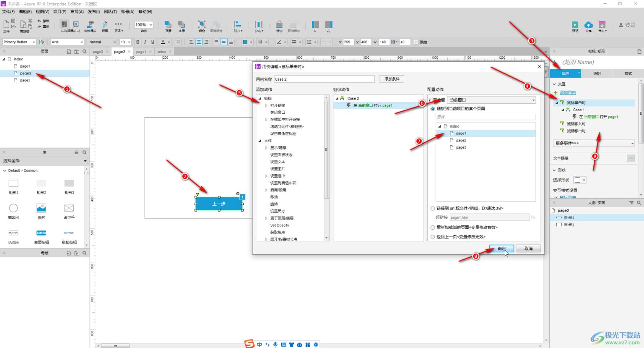Click the add folder icon in 页面 panel
This screenshot has width=644, height=348.
click(77, 52)
